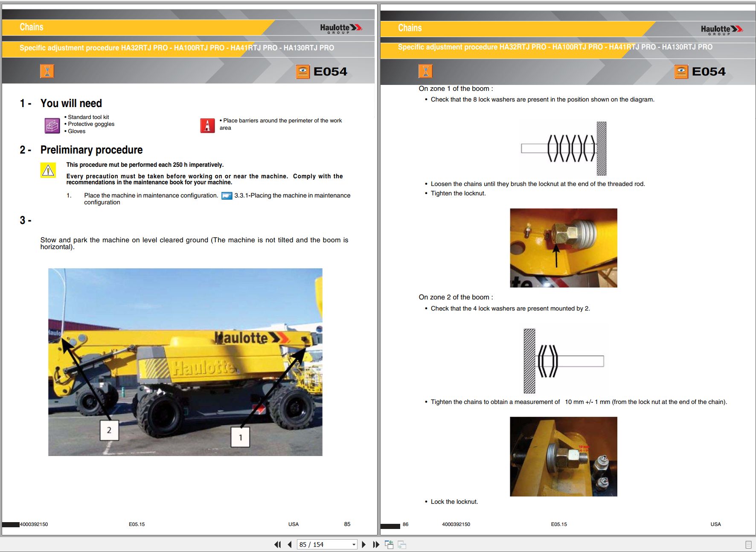Click 'Stow and park the machine' paragraph
756x552 pixels.
pyautogui.click(x=194, y=243)
